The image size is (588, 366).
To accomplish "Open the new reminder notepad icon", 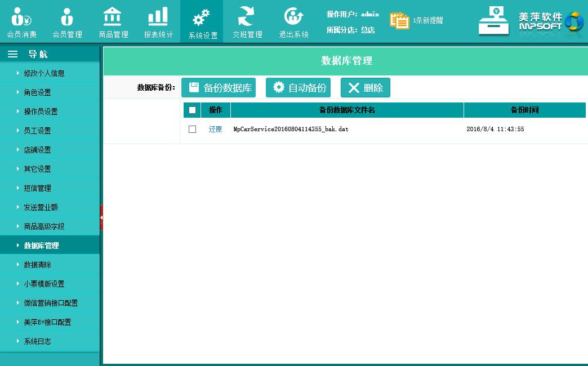I will tap(399, 20).
